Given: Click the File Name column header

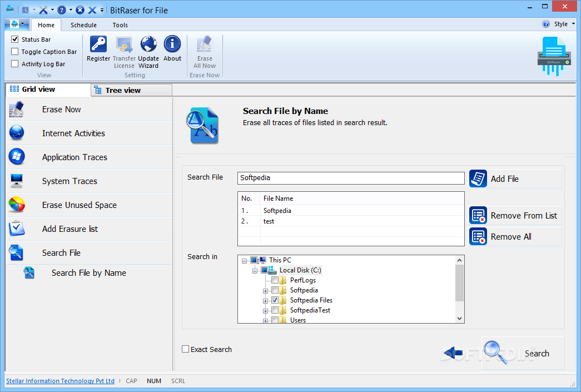Looking at the screenshot, I should click(x=361, y=199).
